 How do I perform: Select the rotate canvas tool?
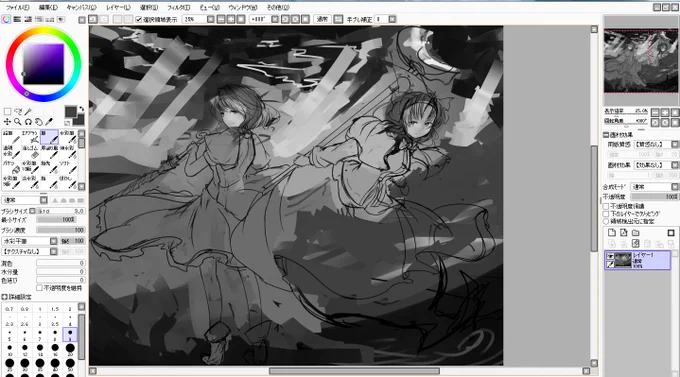click(x=28, y=122)
